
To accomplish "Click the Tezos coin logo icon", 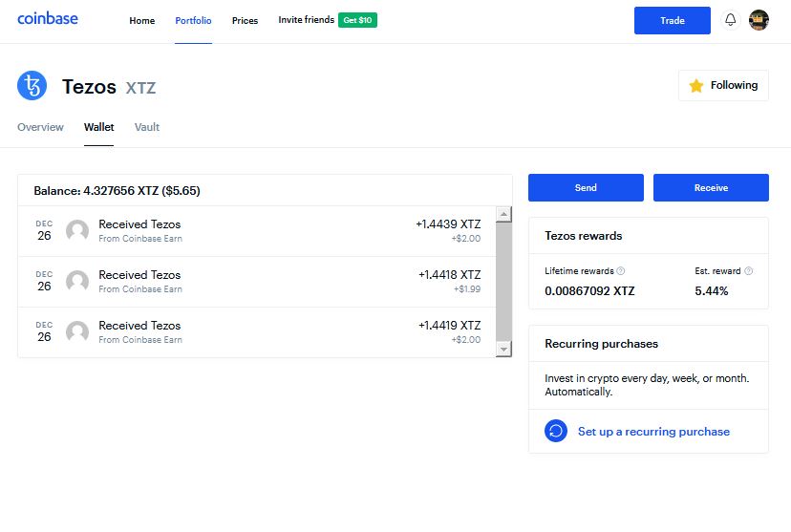I will 32,85.
